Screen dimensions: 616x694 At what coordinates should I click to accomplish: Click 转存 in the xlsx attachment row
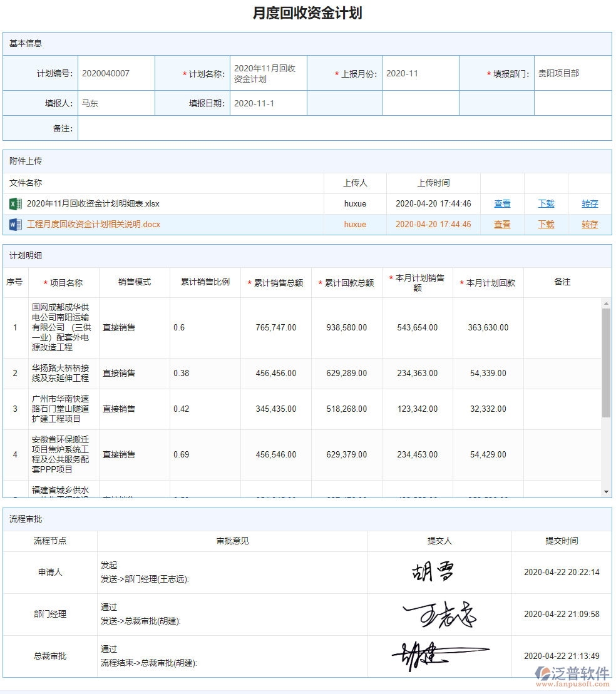point(589,203)
